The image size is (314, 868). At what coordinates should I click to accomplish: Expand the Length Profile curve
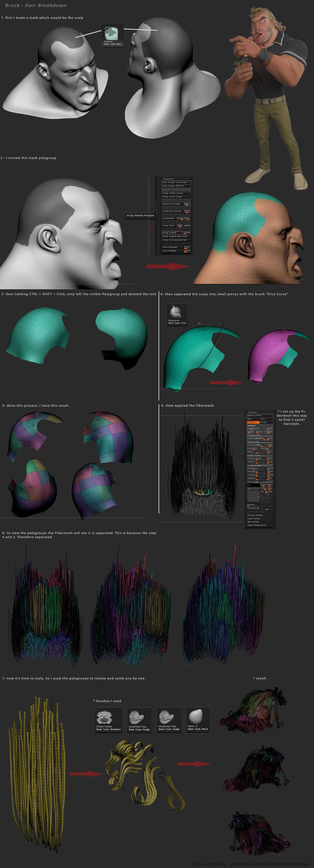coord(260,436)
